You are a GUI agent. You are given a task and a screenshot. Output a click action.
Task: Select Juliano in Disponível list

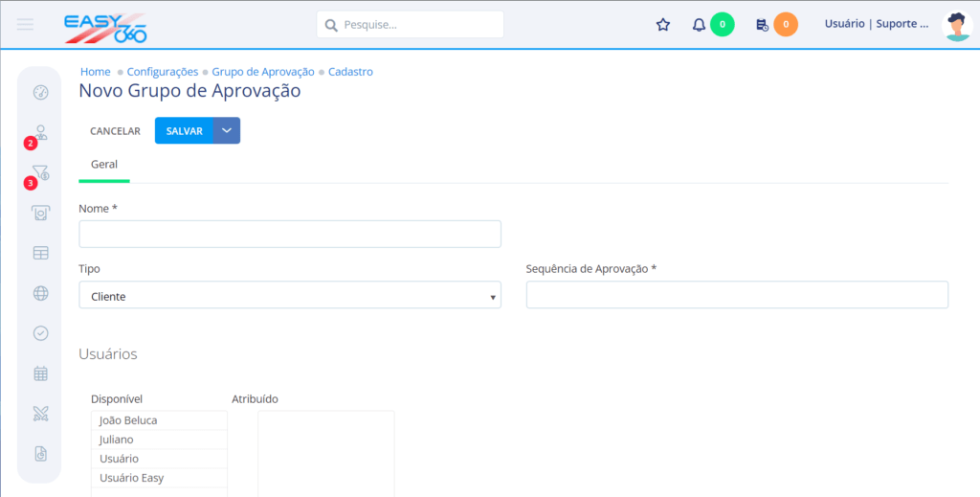(x=160, y=440)
